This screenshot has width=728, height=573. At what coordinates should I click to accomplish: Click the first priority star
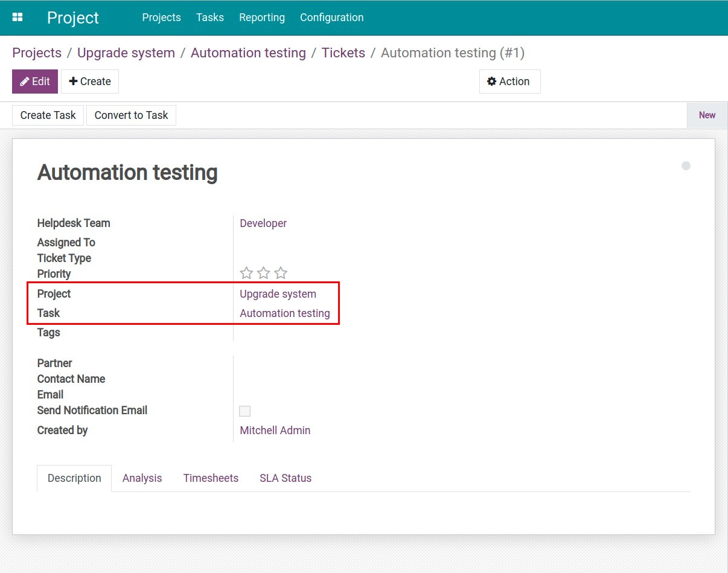coord(246,274)
